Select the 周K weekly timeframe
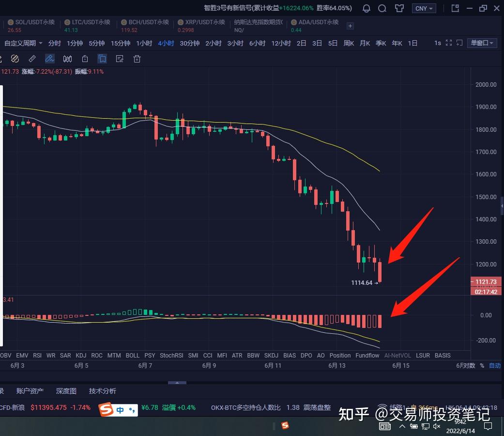Image resolution: width=504 pixels, height=436 pixels. (349, 43)
